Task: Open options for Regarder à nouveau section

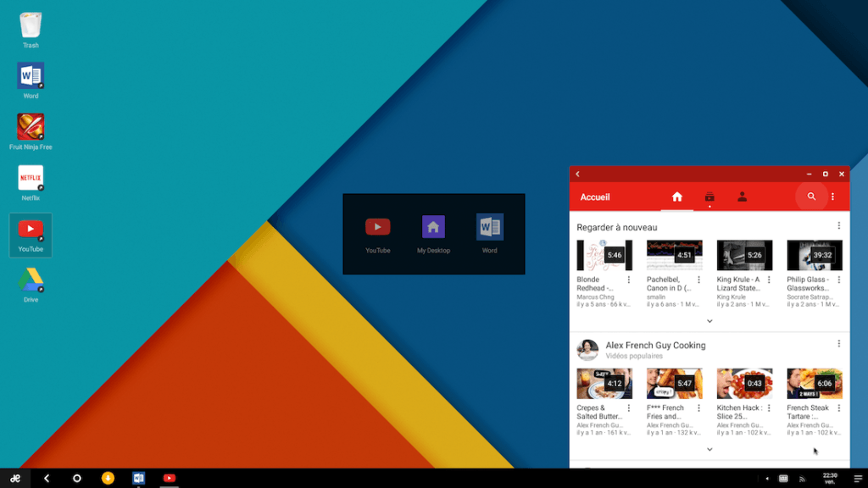Action: 838,225
